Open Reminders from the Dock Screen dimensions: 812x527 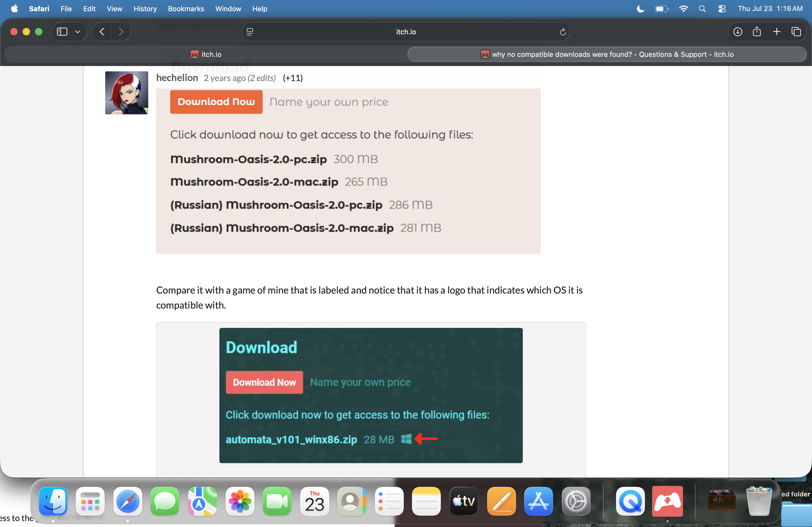[389, 501]
